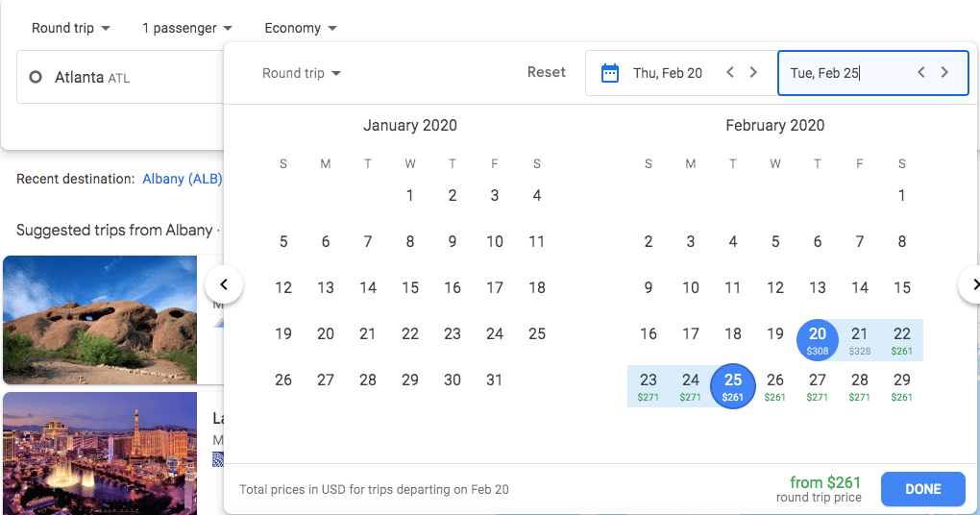Show previous months with left arrow

[224, 284]
